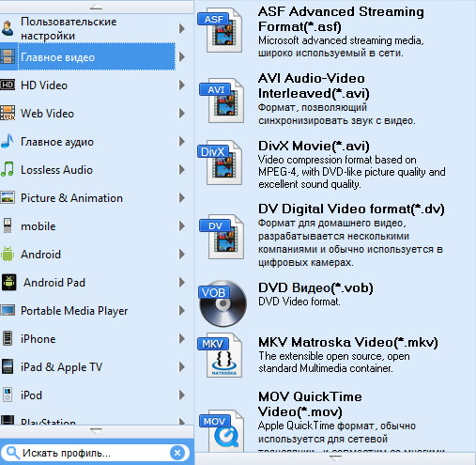This screenshot has width=476, height=465.
Task: Expand the iPhone submenu arrow
Action: click(x=182, y=338)
